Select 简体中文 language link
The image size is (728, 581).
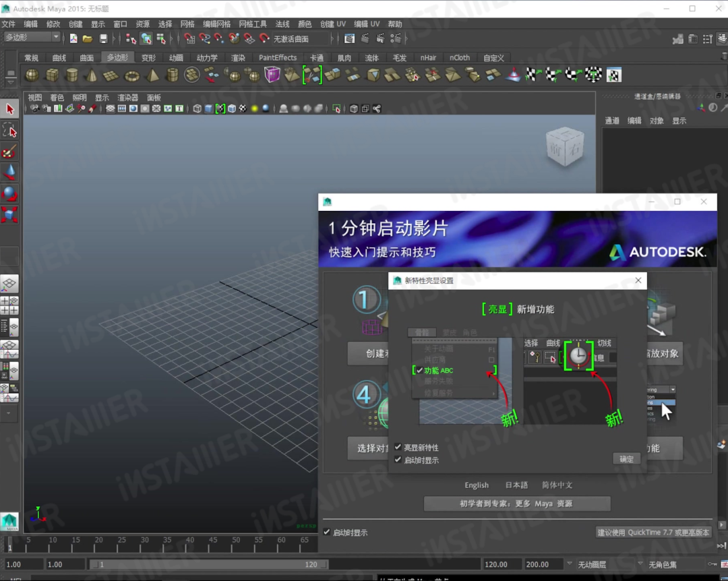[557, 485]
